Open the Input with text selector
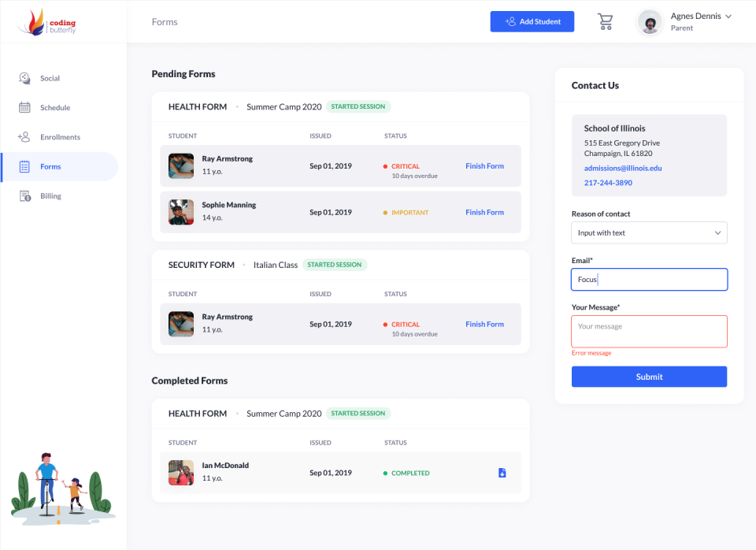This screenshot has width=756, height=550. 649,232
